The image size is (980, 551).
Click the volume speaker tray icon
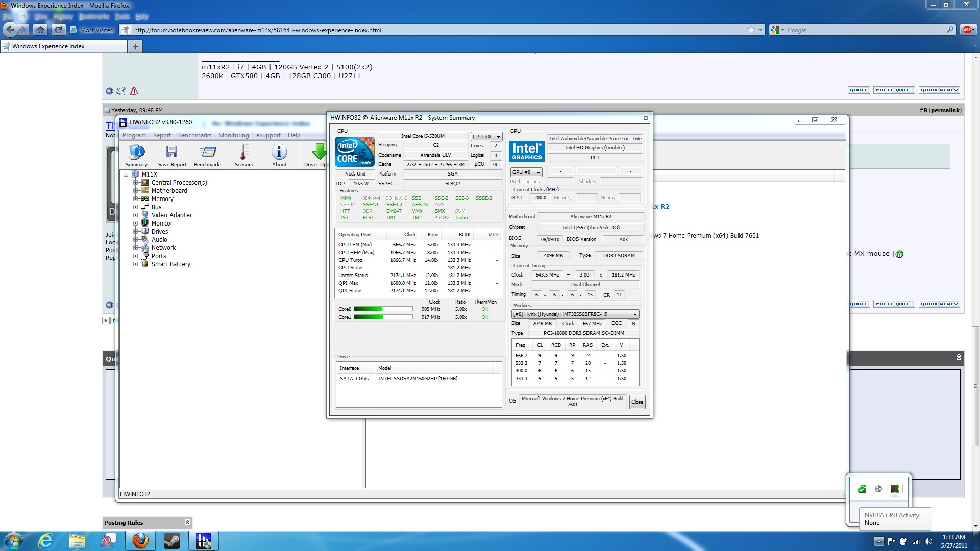pyautogui.click(x=928, y=541)
